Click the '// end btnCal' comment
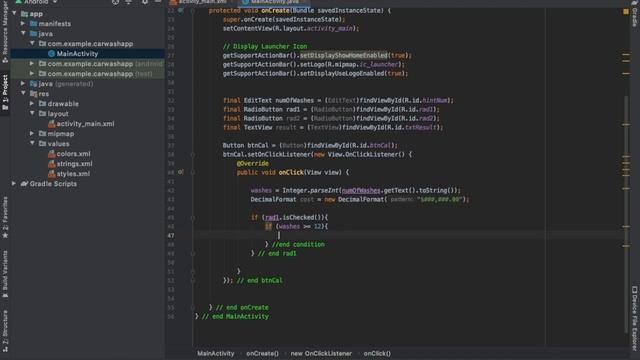 tap(260, 280)
